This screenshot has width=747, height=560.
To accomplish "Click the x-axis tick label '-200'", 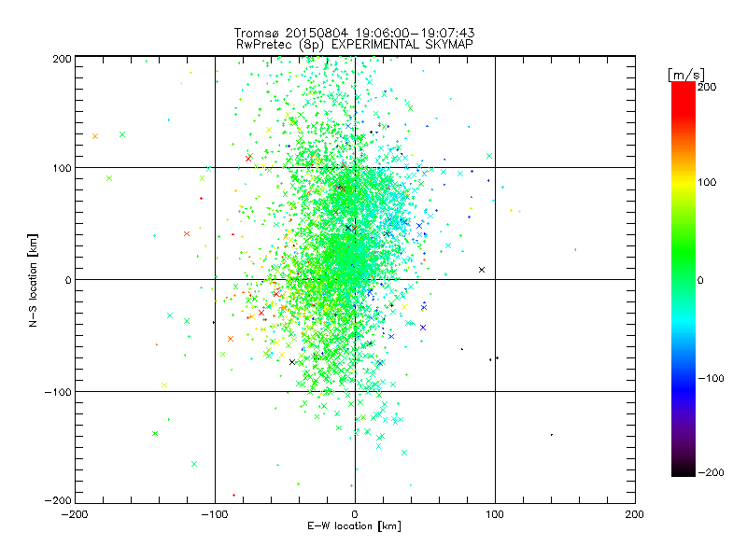I will (x=75, y=514).
